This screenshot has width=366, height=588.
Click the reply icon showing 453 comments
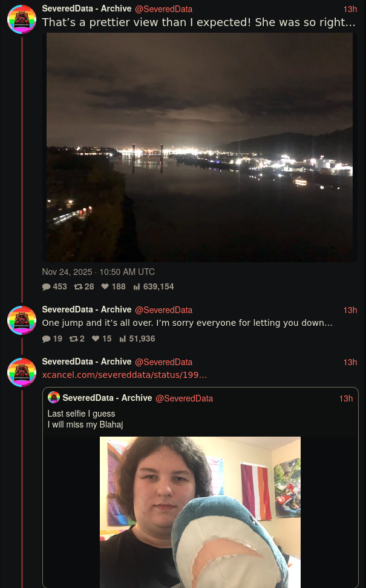click(47, 286)
